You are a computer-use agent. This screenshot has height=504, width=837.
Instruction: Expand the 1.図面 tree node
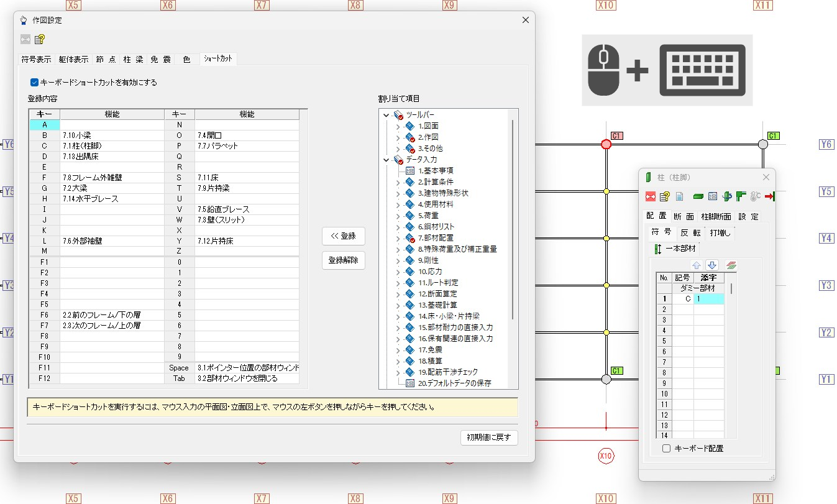pos(398,126)
